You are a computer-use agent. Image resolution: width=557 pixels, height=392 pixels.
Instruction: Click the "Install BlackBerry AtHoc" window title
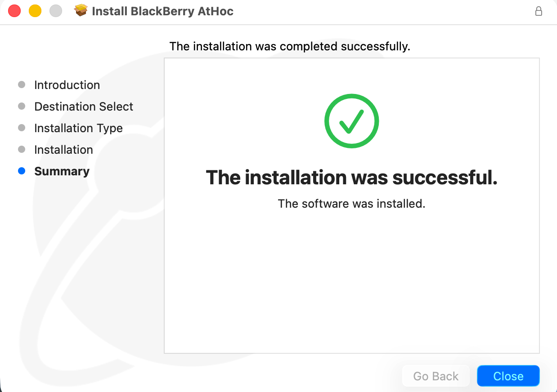coord(162,11)
